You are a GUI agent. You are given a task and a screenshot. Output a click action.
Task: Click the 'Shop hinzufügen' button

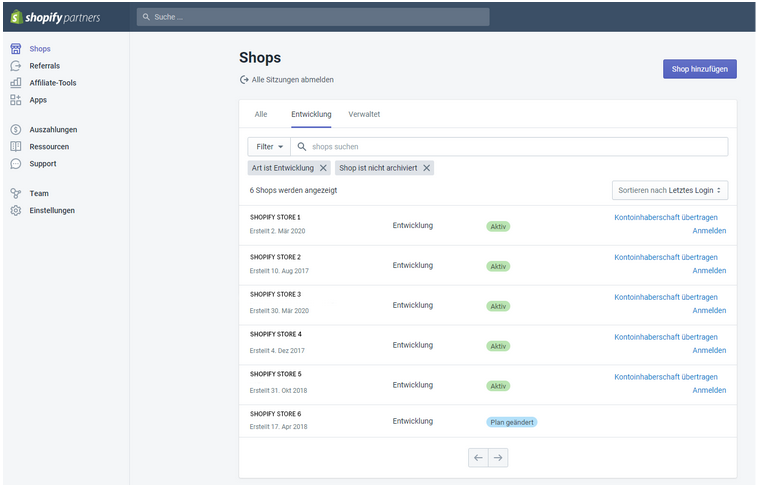(699, 69)
